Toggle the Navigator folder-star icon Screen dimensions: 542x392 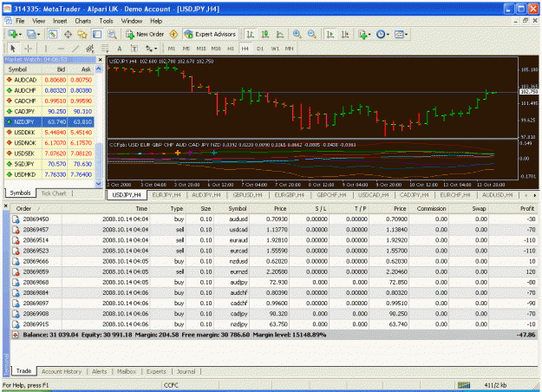[x=82, y=34]
